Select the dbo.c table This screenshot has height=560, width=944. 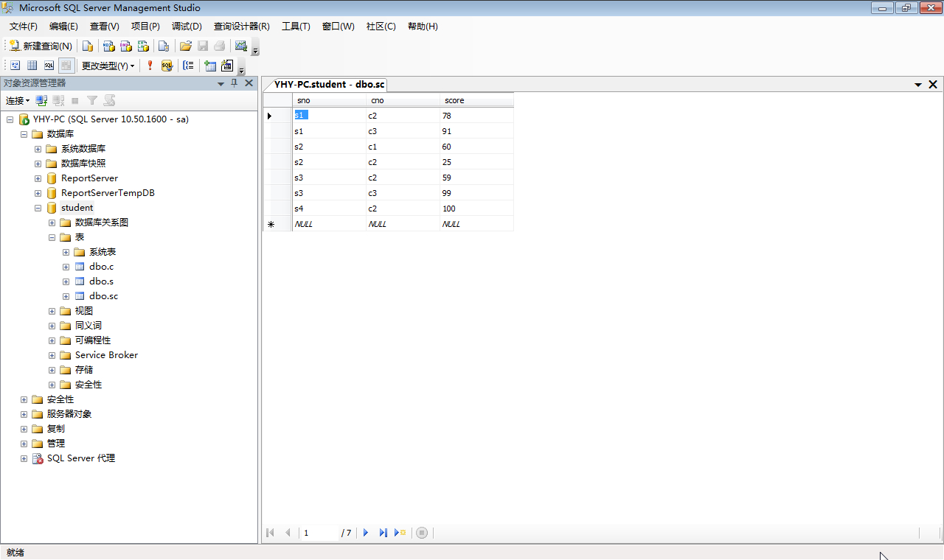[102, 267]
